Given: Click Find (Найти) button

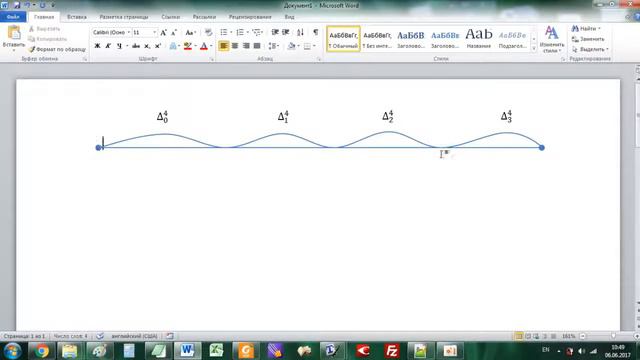Looking at the screenshot, I should pos(586,29).
